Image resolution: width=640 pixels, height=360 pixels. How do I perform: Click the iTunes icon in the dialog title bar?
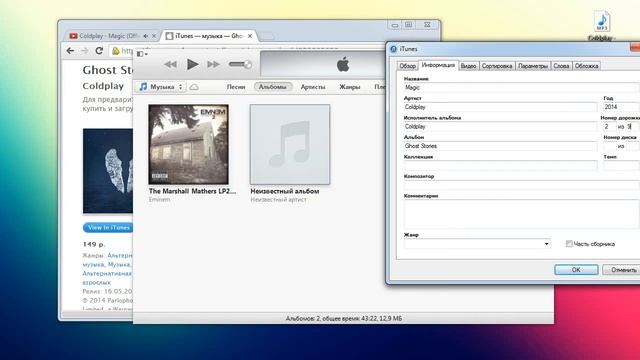click(393, 49)
